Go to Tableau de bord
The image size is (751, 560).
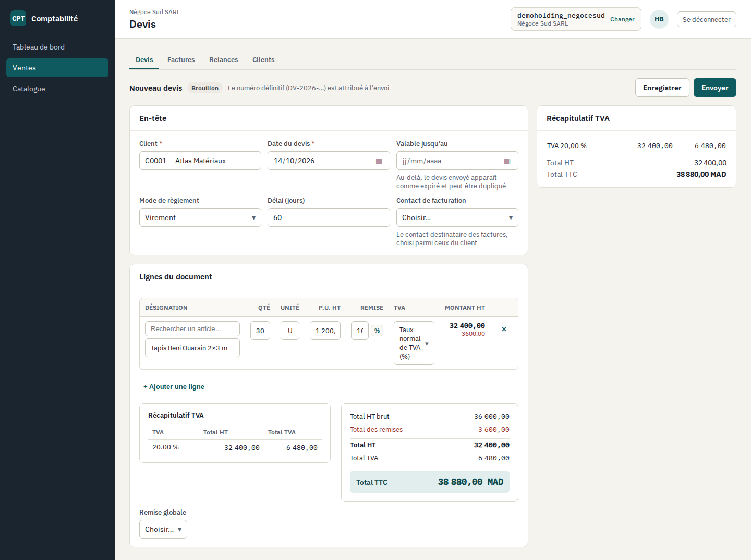point(57,47)
